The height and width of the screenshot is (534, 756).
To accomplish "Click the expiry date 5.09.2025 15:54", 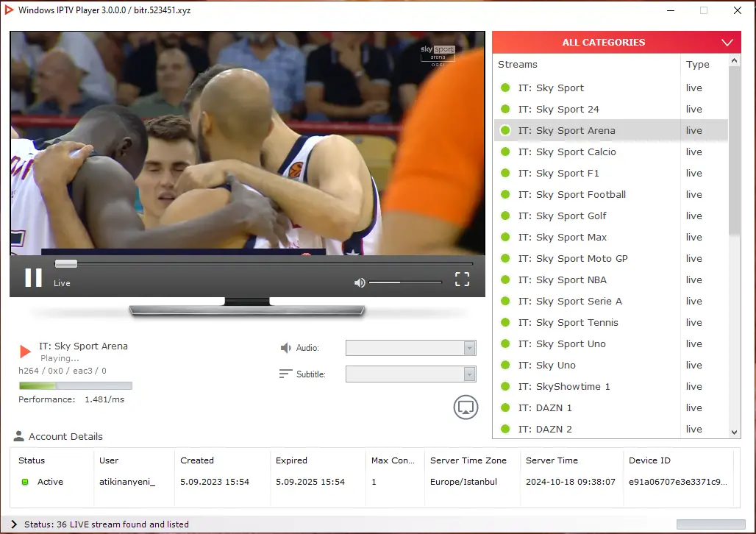I will tap(310, 482).
